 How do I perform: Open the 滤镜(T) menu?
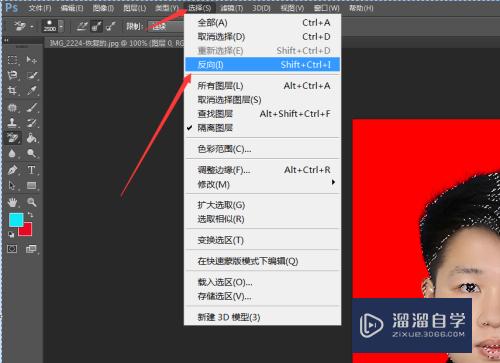click(232, 8)
